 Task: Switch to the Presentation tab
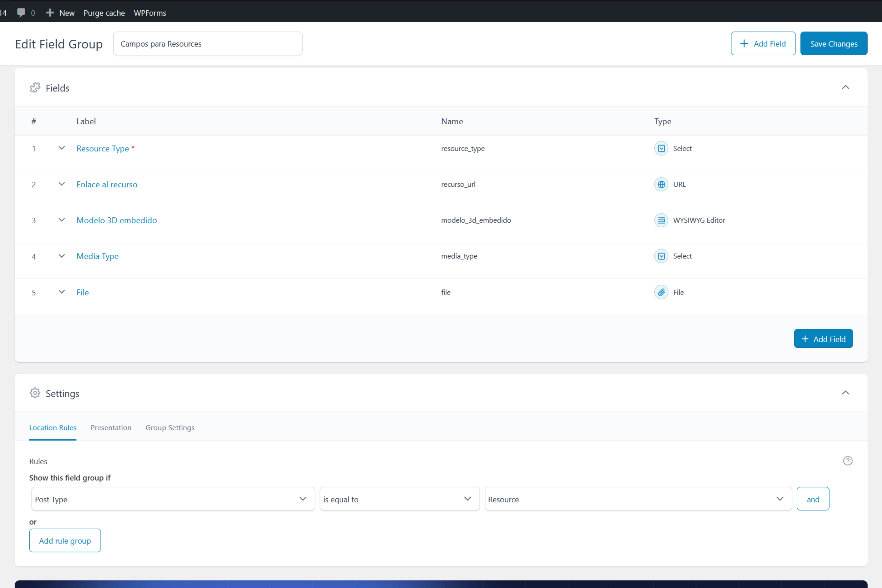pos(111,427)
